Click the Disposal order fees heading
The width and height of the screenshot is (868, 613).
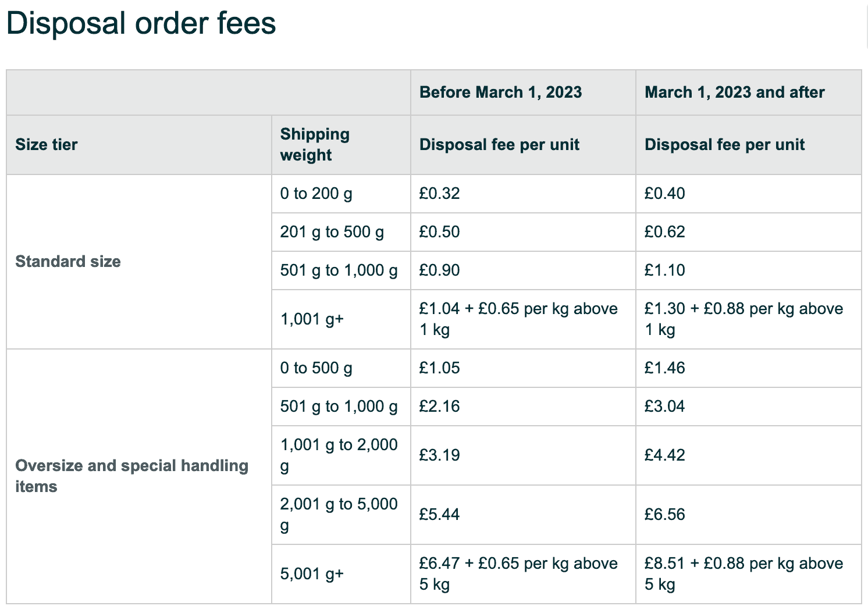141,24
